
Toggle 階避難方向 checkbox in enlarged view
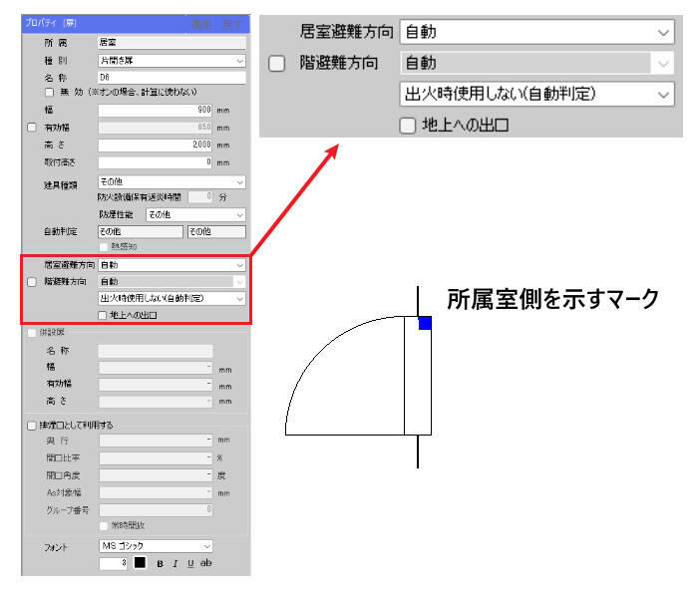[277, 64]
